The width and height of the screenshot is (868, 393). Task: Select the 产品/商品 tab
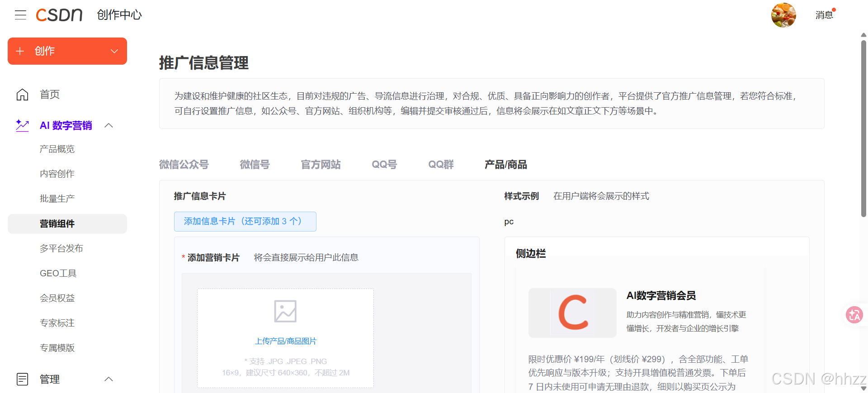point(506,165)
